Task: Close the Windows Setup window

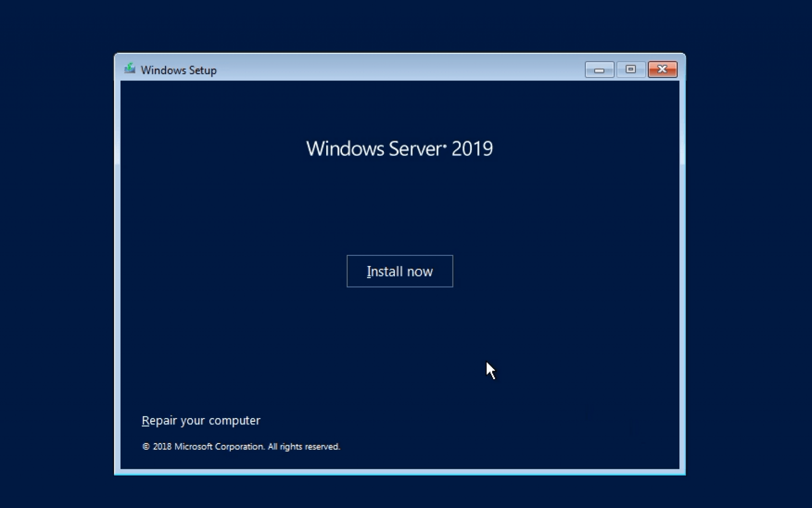Action: (662, 69)
